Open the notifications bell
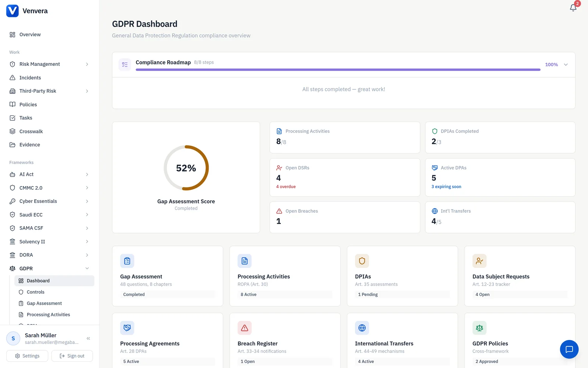The image size is (588, 368). pyautogui.click(x=573, y=7)
